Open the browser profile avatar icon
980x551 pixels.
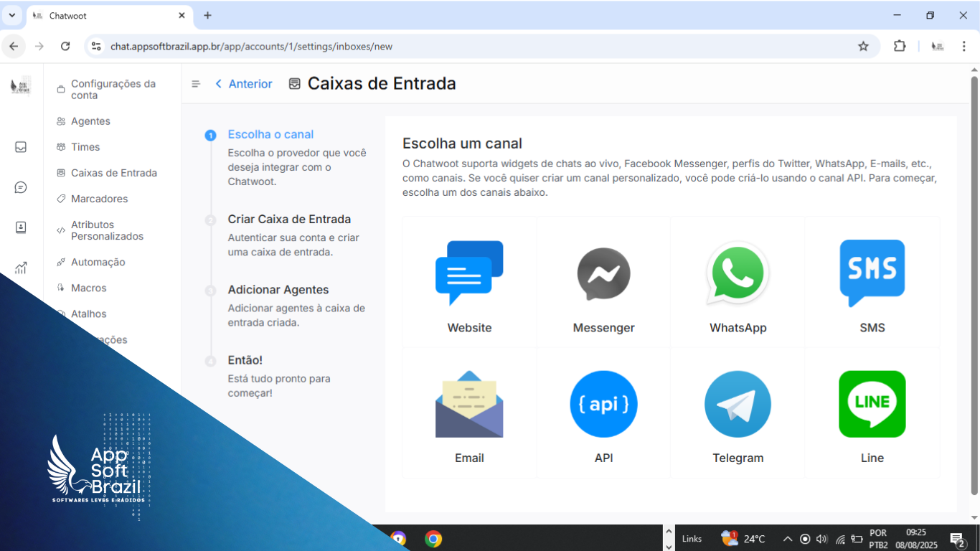[937, 46]
